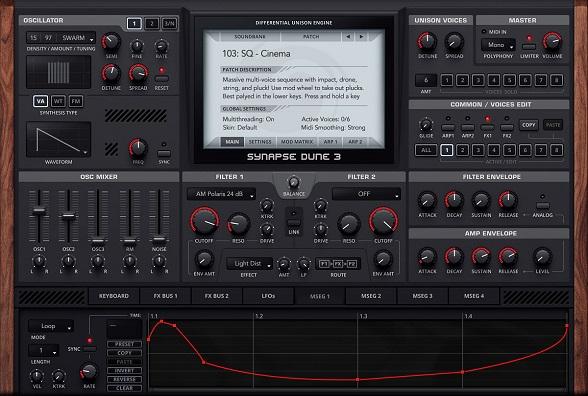This screenshot has width=588, height=396.
Task: Click the NOISE mixer fader
Action: [x=159, y=239]
